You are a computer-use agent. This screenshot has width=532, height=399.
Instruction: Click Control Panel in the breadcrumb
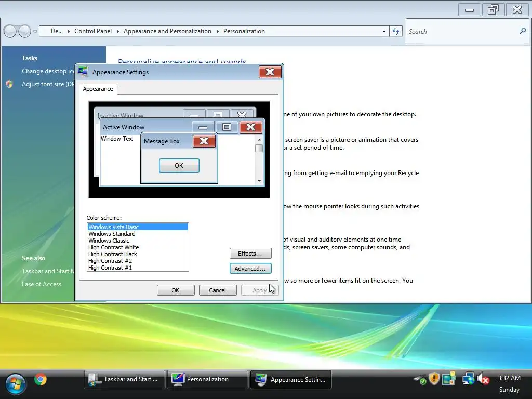pyautogui.click(x=93, y=31)
